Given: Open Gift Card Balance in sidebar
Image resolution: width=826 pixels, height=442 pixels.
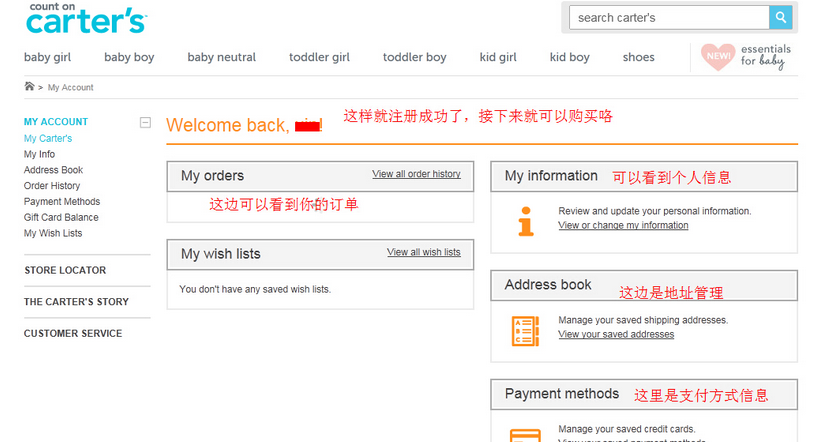Looking at the screenshot, I should 61,218.
